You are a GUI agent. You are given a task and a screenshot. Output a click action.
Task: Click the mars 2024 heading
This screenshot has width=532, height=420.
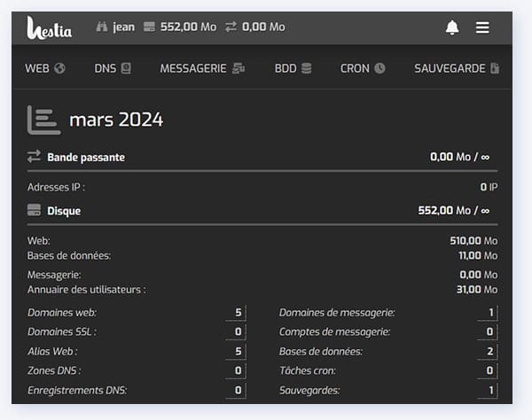(116, 120)
